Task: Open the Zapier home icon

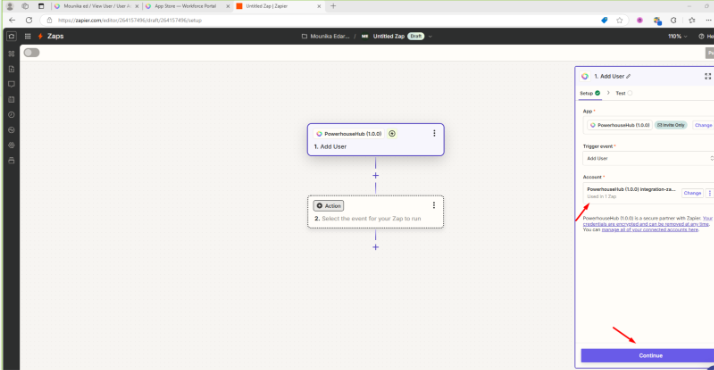Action: (x=11, y=36)
